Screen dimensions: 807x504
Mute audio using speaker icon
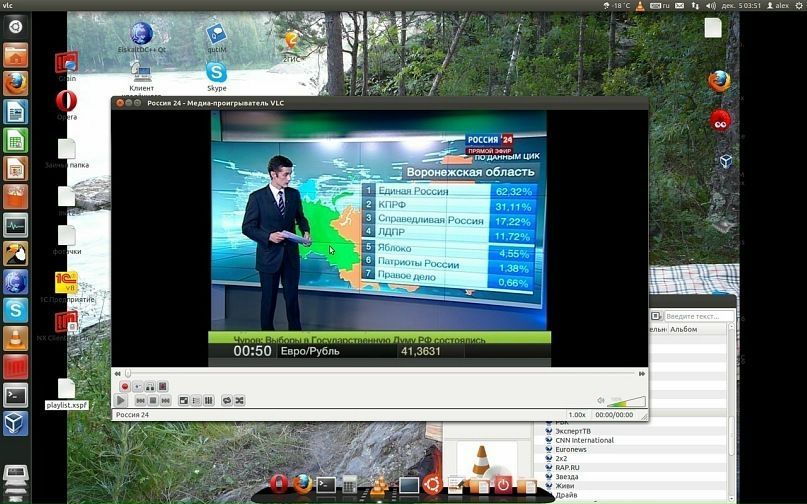[601, 401]
